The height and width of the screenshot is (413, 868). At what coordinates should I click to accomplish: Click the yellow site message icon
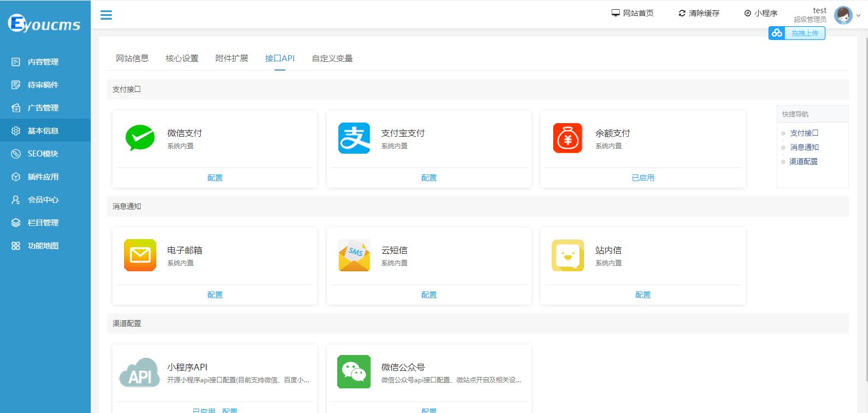[x=567, y=255]
